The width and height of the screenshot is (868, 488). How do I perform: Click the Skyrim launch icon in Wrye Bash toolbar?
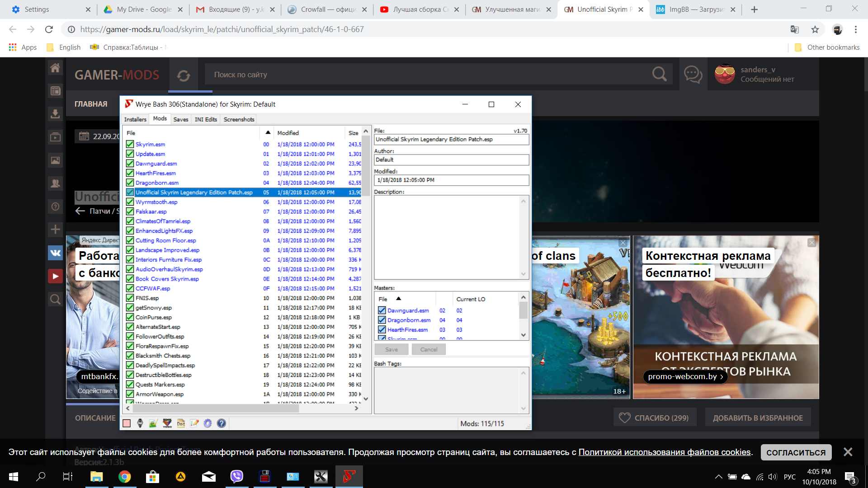pos(140,423)
